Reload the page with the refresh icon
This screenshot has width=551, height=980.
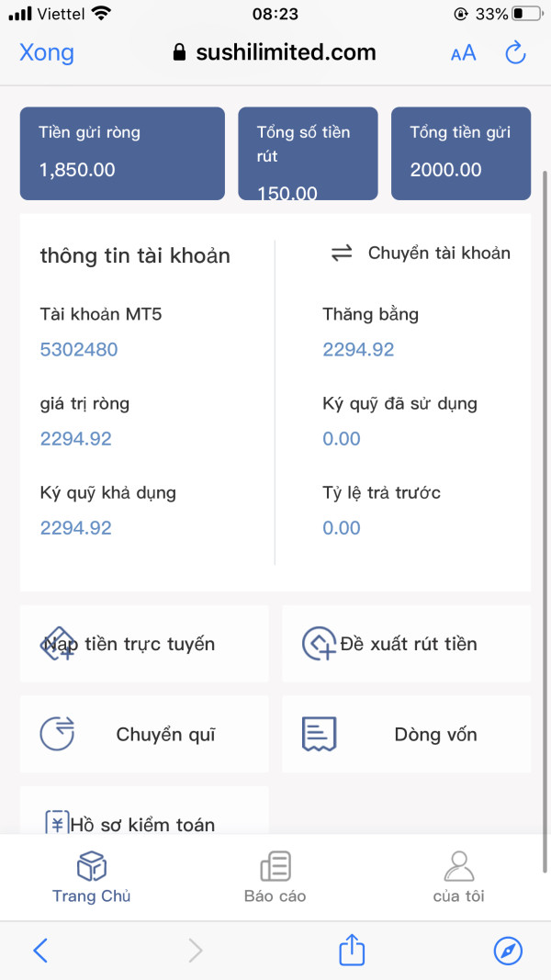(515, 52)
